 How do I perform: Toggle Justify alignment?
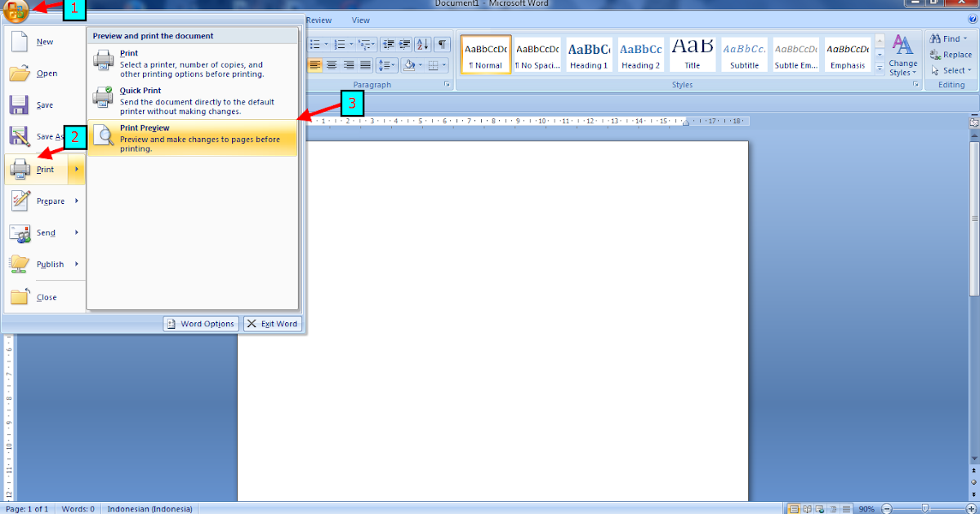[365, 65]
